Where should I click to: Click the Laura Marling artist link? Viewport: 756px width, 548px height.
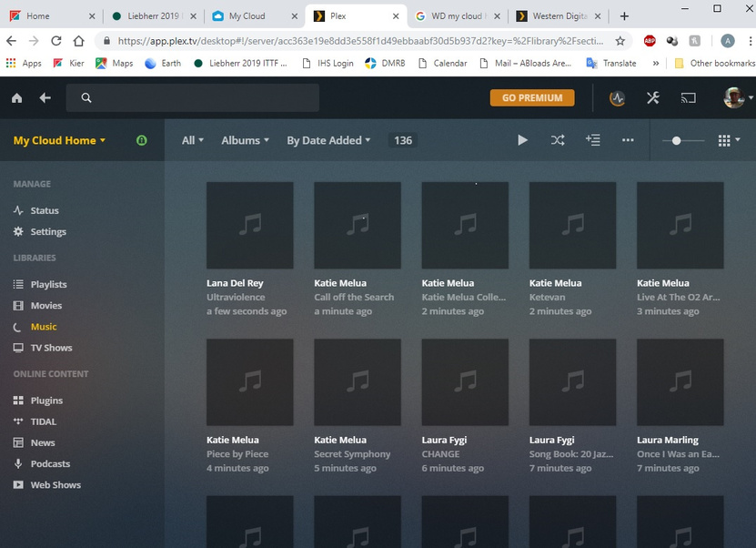pos(667,440)
